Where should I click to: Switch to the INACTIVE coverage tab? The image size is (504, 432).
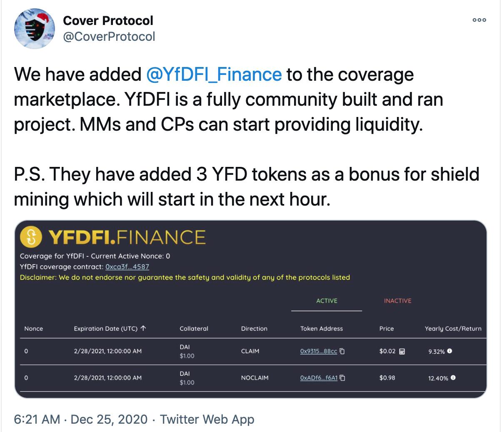pos(397,300)
